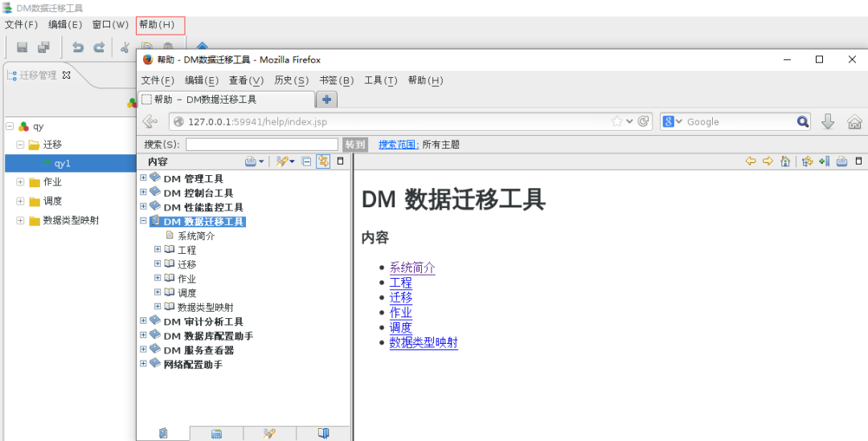The width and height of the screenshot is (868, 441).
Task: Select DM 服务查看器 in help tree
Action: click(199, 350)
